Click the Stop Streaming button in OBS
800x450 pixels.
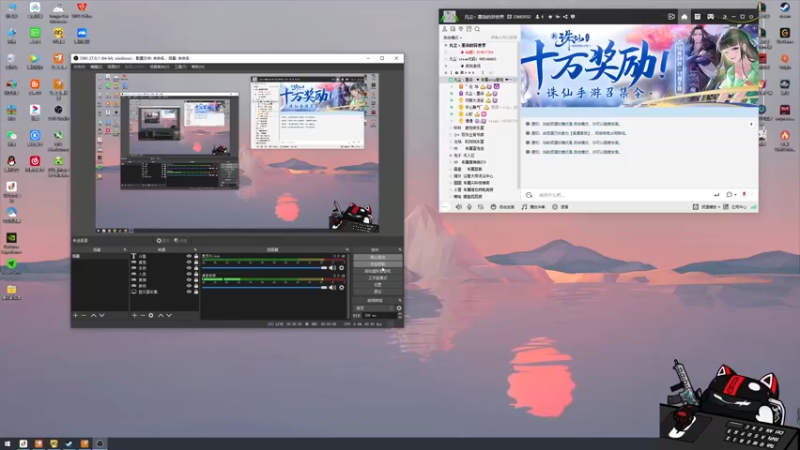point(378,257)
